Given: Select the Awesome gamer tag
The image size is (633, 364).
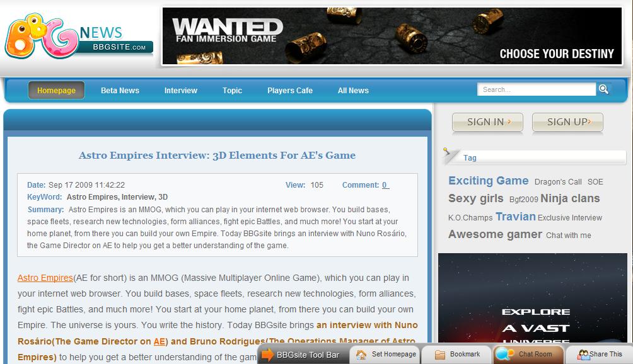Looking at the screenshot, I should pos(496,234).
